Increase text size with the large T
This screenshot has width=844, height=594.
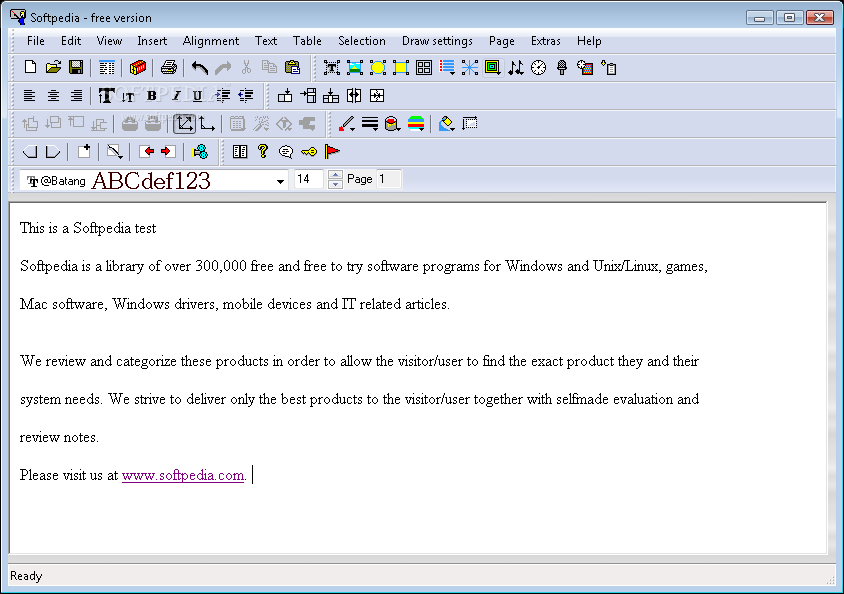(106, 96)
